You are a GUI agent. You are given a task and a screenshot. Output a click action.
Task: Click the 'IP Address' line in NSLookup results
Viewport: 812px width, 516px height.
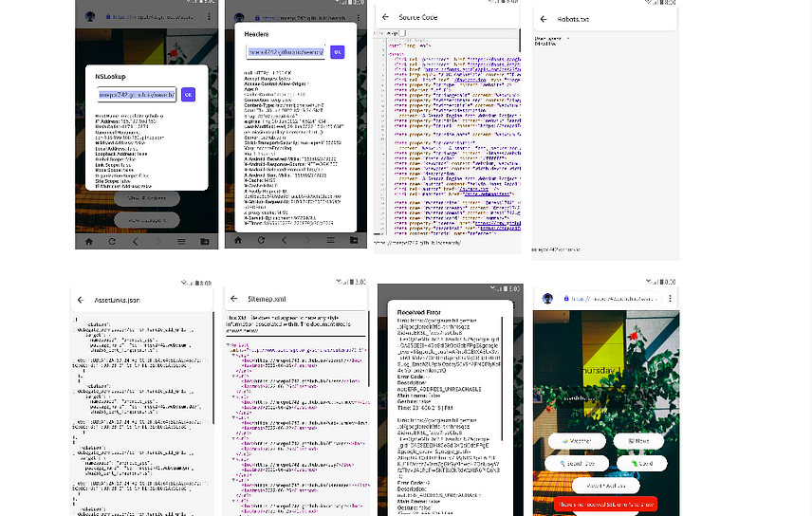126,121
